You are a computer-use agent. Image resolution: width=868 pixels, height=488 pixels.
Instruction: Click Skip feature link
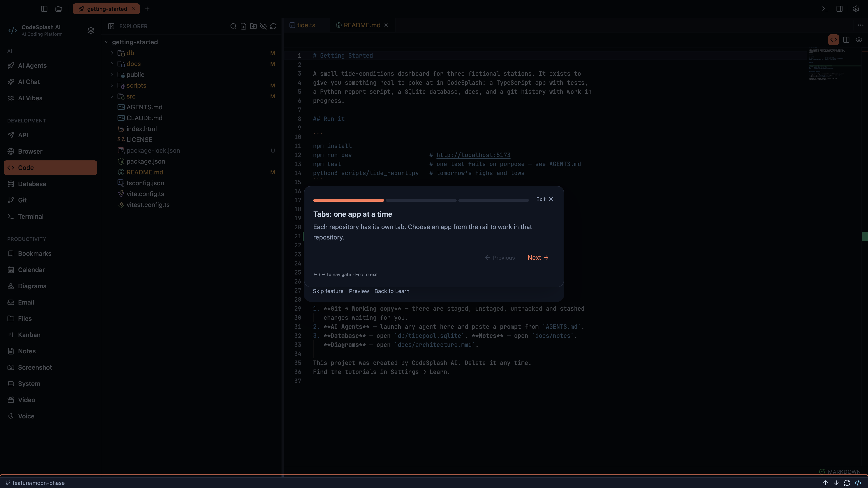328,291
